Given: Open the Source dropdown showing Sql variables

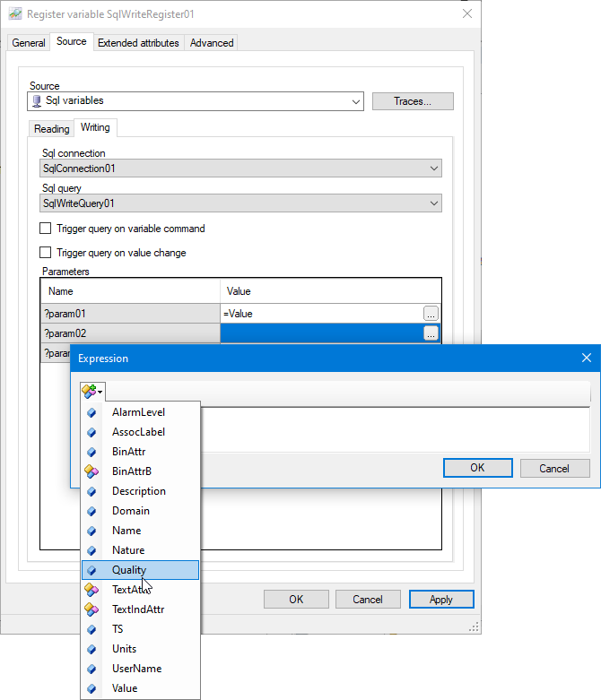Looking at the screenshot, I should [196, 101].
